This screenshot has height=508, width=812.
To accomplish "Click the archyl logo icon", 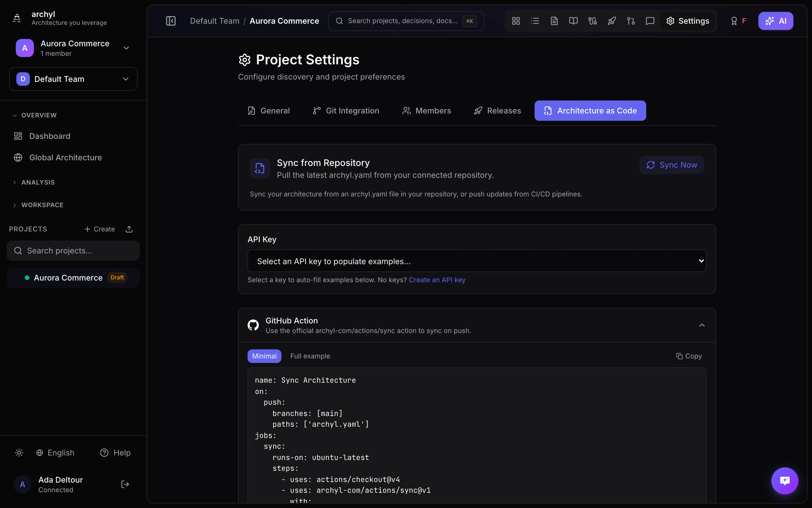I will point(17,18).
